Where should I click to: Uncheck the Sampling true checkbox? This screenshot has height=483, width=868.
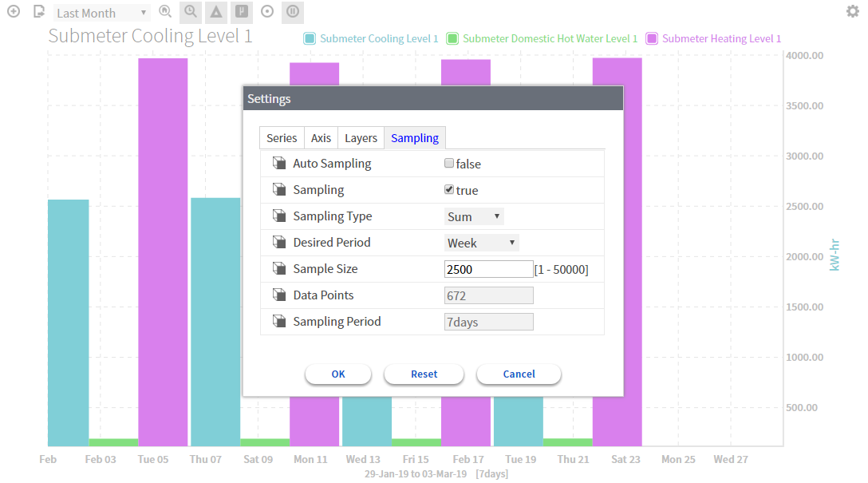pos(449,190)
